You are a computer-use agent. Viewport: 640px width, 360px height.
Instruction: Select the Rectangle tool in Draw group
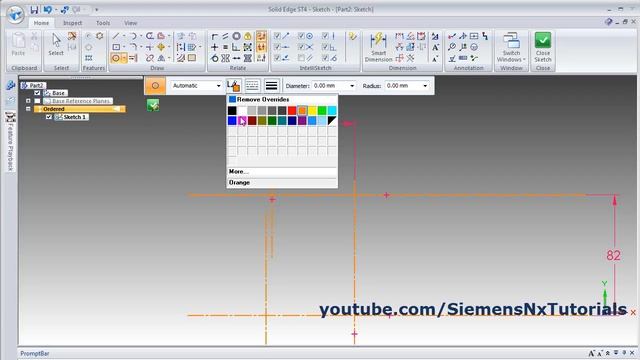(116, 47)
